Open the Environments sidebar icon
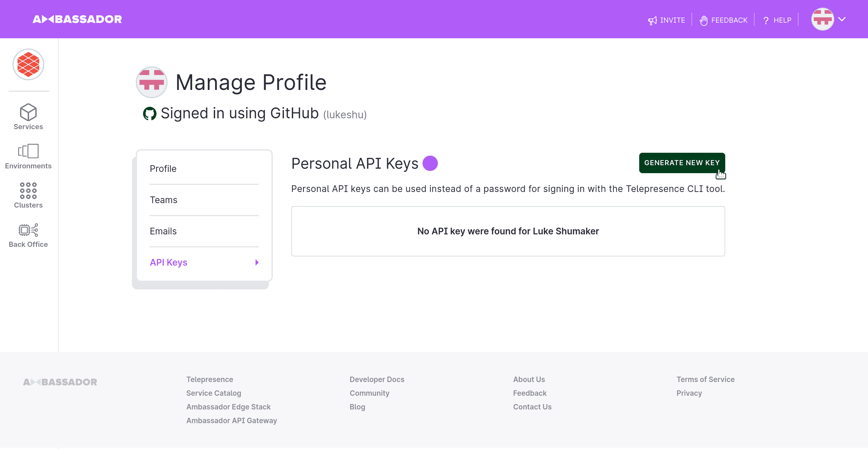 (28, 151)
